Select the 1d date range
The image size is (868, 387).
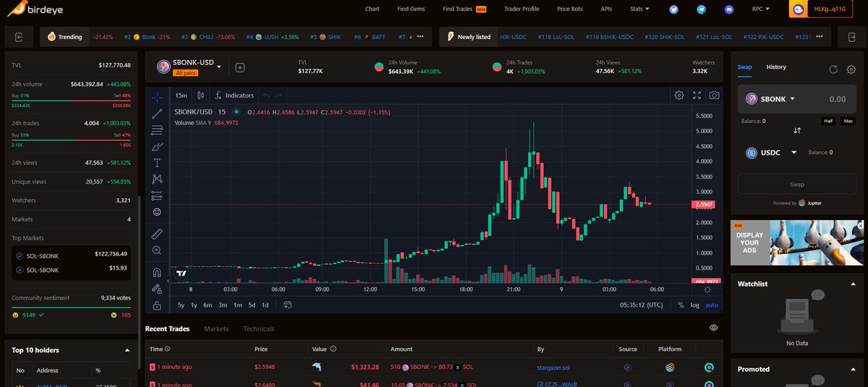pyautogui.click(x=265, y=305)
